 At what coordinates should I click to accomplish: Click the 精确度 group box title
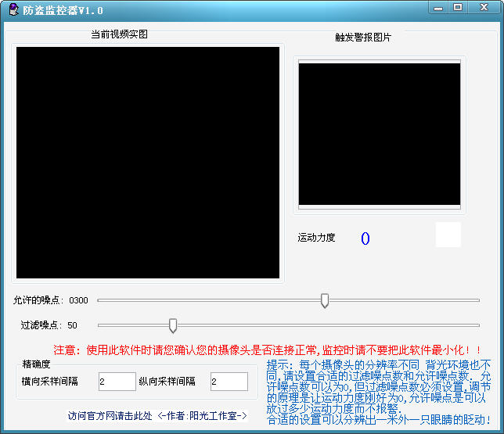coord(36,364)
